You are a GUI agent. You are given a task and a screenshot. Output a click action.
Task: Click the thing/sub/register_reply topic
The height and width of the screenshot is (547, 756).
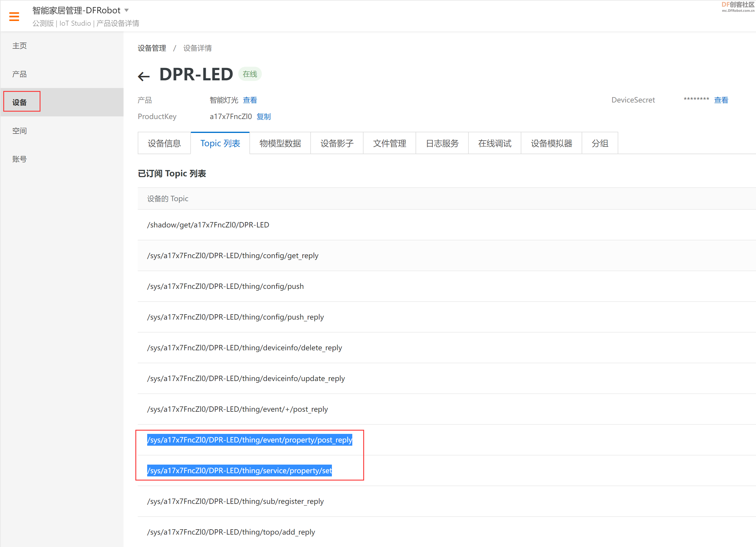[x=235, y=501]
